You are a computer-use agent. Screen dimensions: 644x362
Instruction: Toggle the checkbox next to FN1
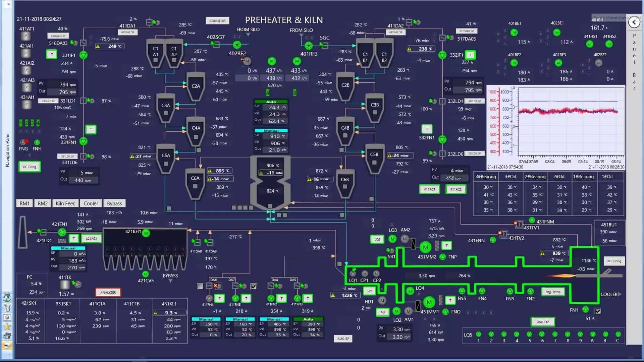tap(598, 311)
